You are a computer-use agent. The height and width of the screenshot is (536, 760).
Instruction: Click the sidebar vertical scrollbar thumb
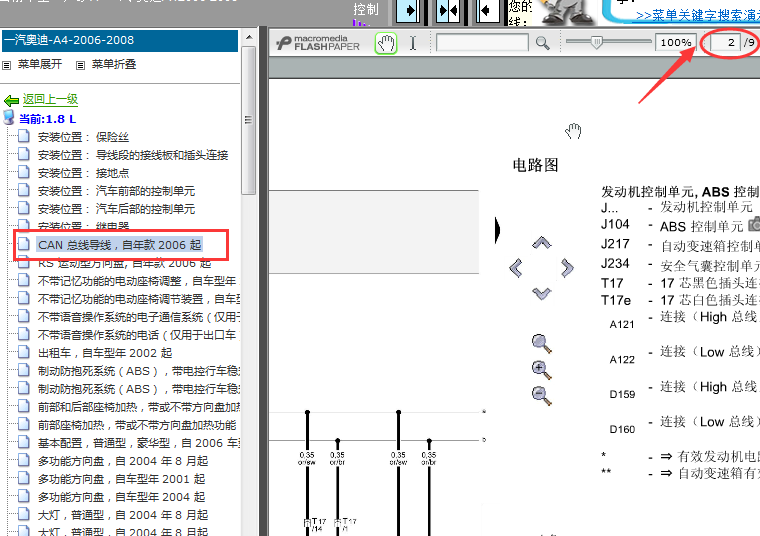(249, 120)
